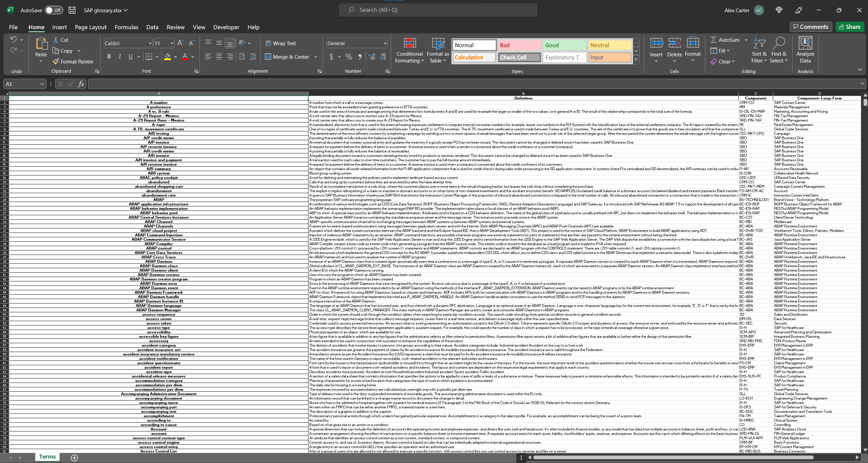Toggle Bold formatting
The width and height of the screenshot is (868, 463).
click(x=109, y=57)
